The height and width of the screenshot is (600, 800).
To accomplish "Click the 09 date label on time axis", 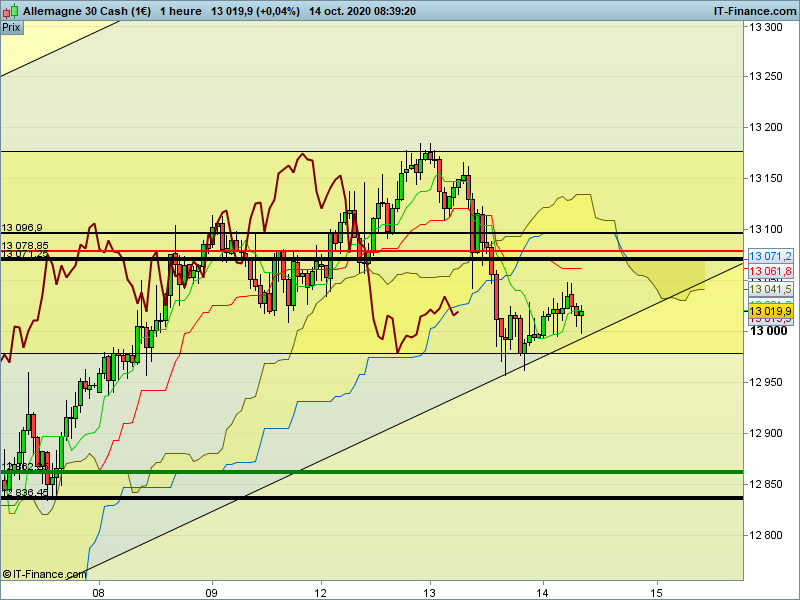I will pos(211,593).
